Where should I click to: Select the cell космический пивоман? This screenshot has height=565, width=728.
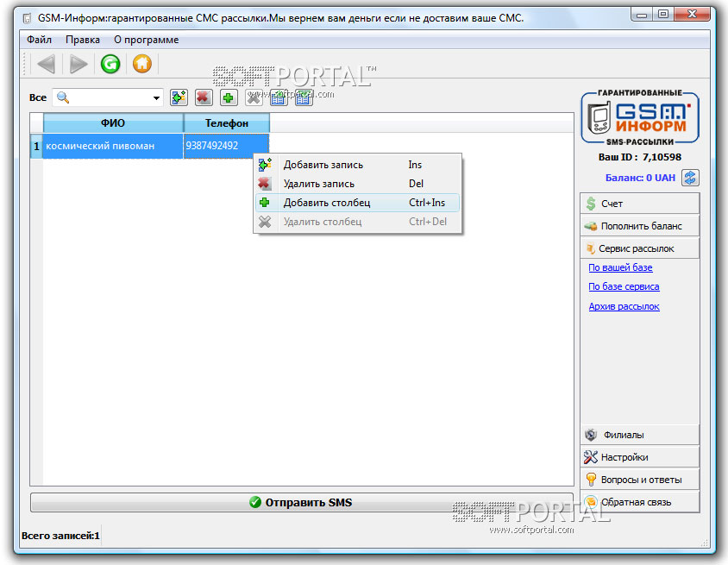coord(113,146)
